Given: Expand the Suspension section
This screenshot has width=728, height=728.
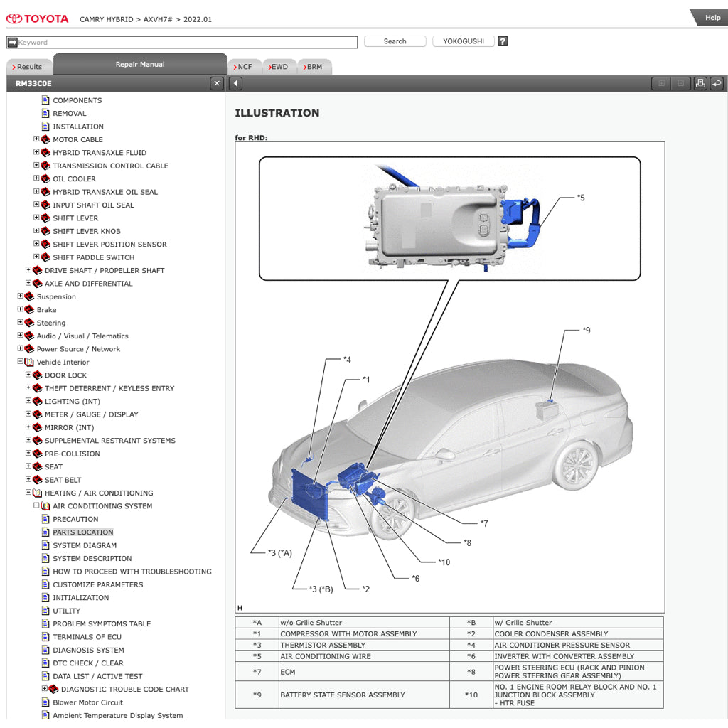Looking at the screenshot, I should pyautogui.click(x=20, y=296).
